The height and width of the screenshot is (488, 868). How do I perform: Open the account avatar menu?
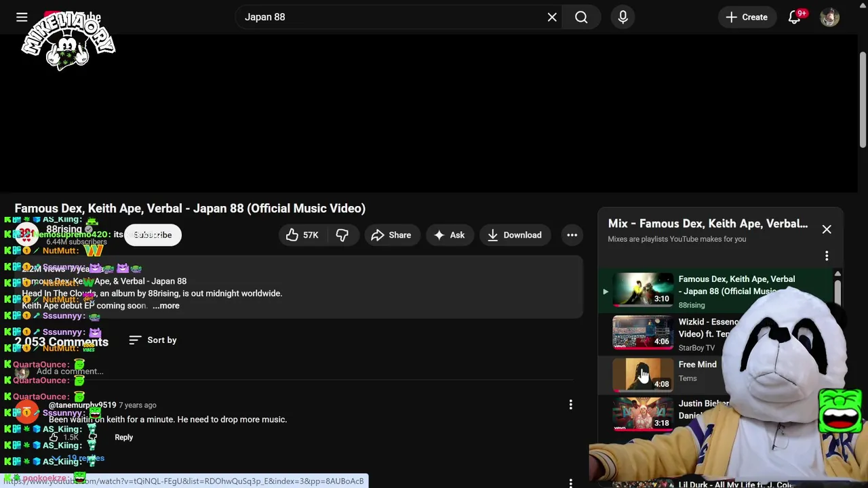click(829, 17)
